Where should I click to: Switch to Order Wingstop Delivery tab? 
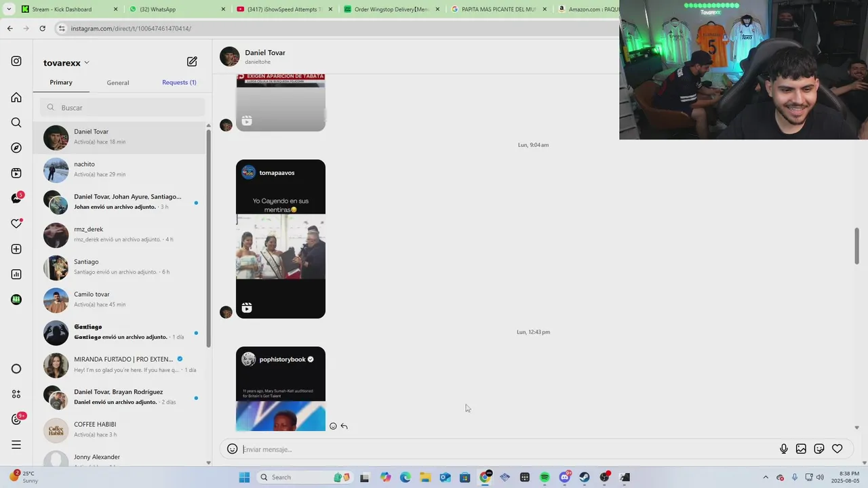click(x=392, y=9)
